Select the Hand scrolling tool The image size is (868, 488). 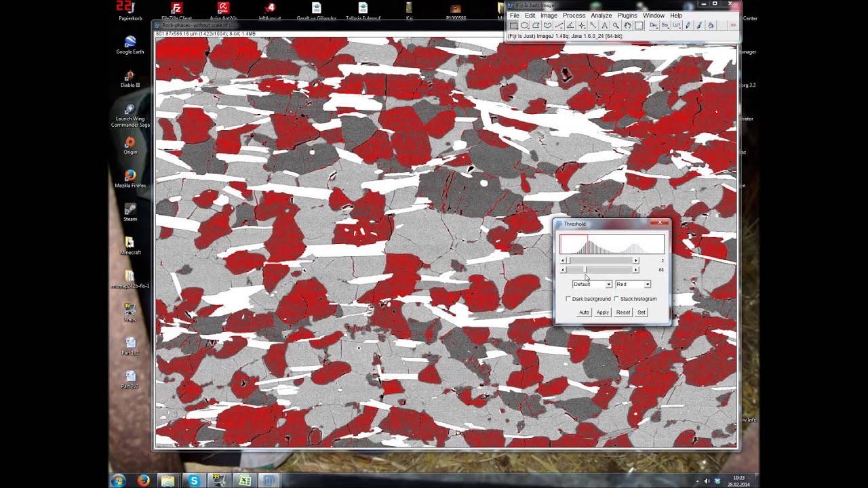(x=627, y=25)
